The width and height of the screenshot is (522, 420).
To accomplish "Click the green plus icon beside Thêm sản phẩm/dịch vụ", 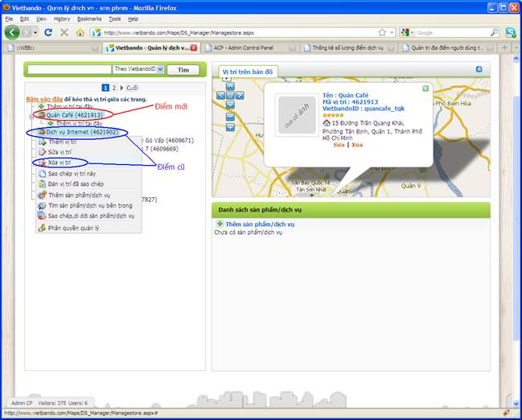I will click(x=220, y=224).
